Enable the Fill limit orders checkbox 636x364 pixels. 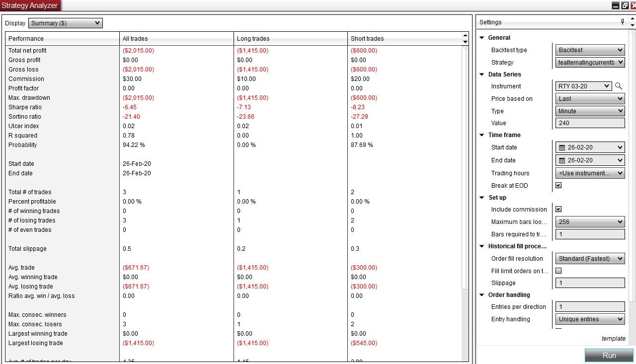point(558,271)
